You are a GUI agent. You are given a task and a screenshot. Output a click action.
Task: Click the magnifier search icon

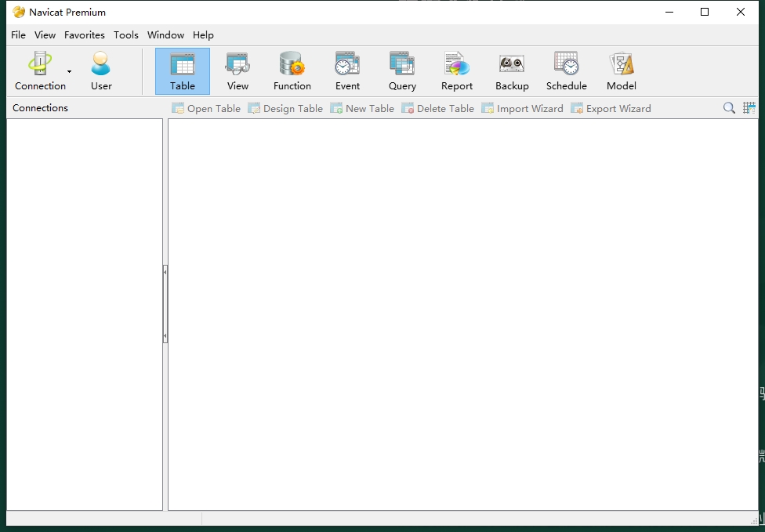(x=729, y=108)
